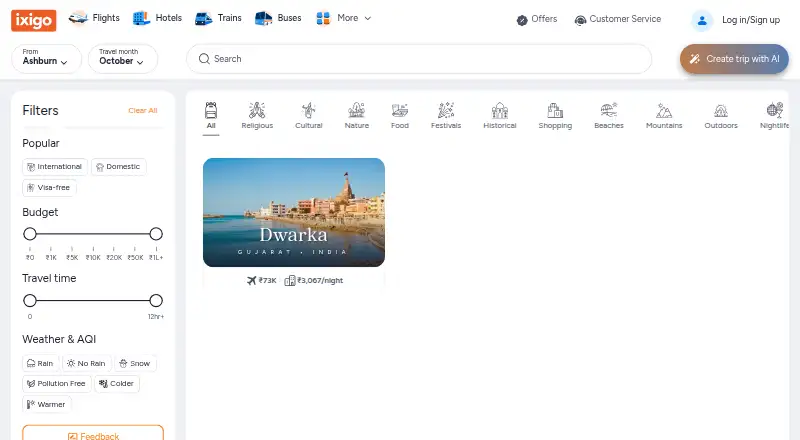Click the search magnifier icon
Screen dimensions: 800x440
coord(204,59)
